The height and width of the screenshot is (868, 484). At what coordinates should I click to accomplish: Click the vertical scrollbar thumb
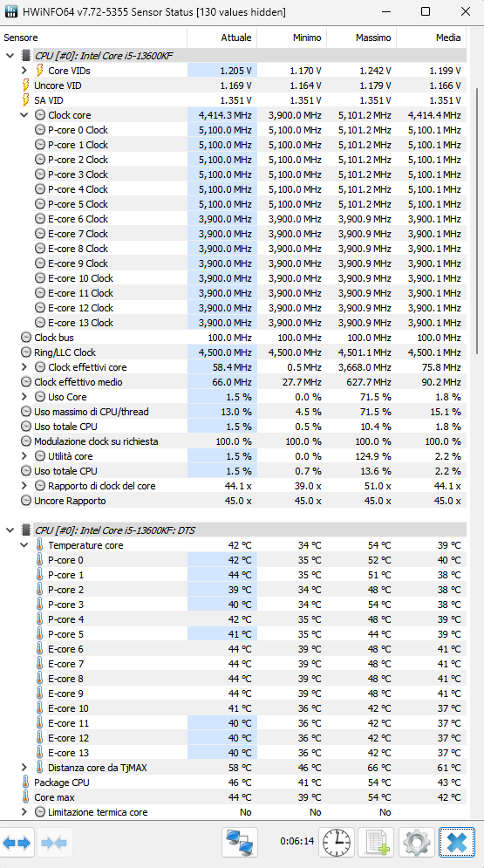479,222
